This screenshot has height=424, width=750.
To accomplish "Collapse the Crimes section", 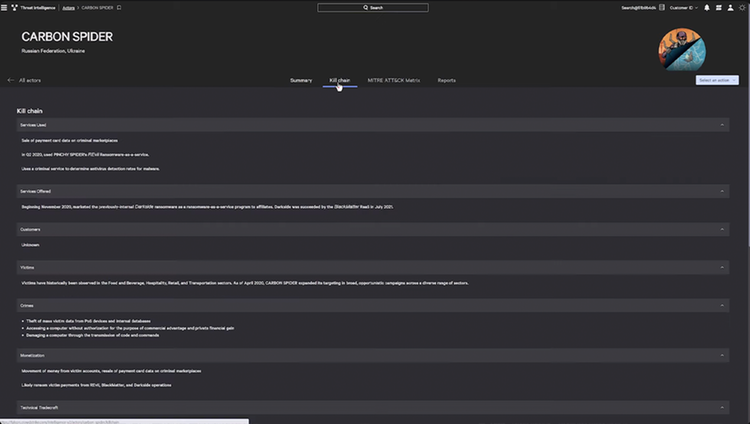I will [722, 305].
